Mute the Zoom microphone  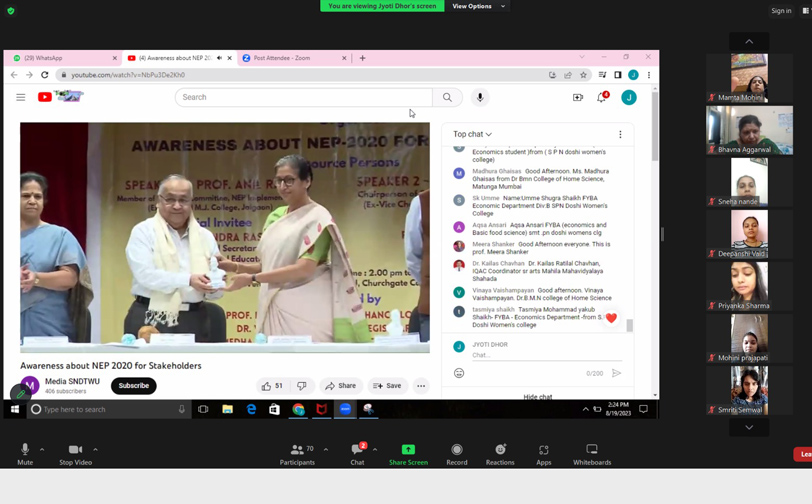[24, 453]
